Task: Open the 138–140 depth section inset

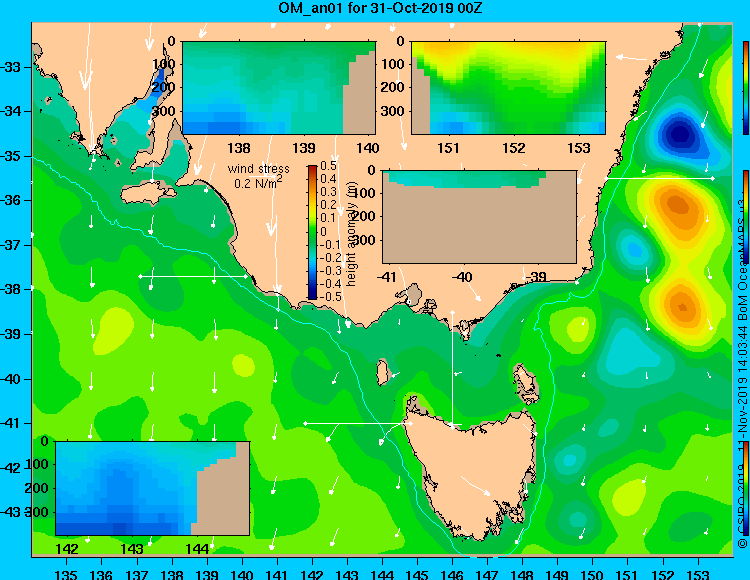Action: click(279, 88)
